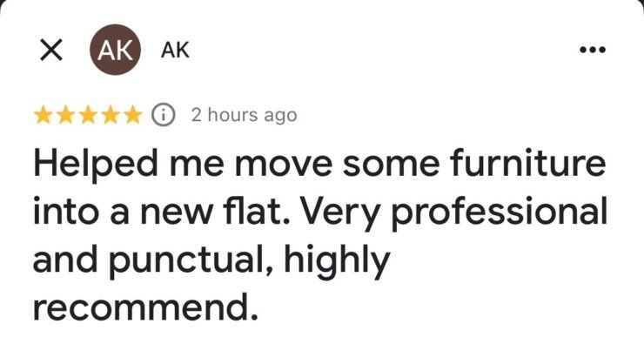Click the fifth rating star
Viewport: 644px width, 351px height.
(x=131, y=115)
